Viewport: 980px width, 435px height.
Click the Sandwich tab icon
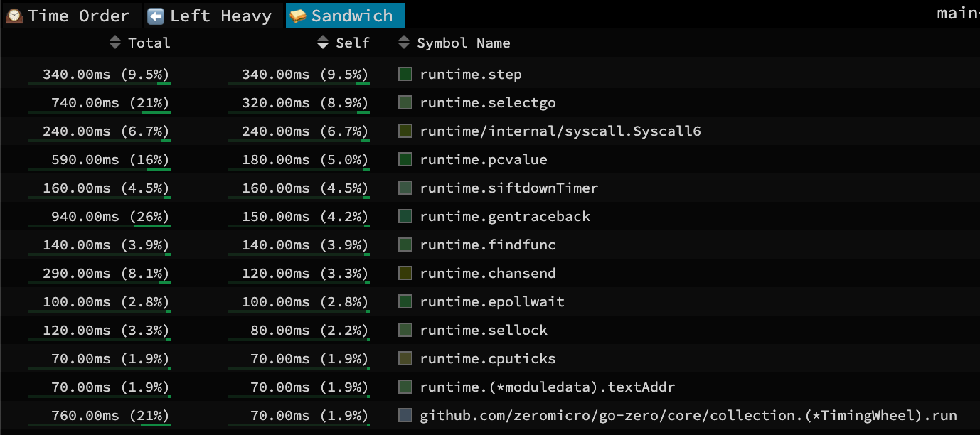(299, 16)
